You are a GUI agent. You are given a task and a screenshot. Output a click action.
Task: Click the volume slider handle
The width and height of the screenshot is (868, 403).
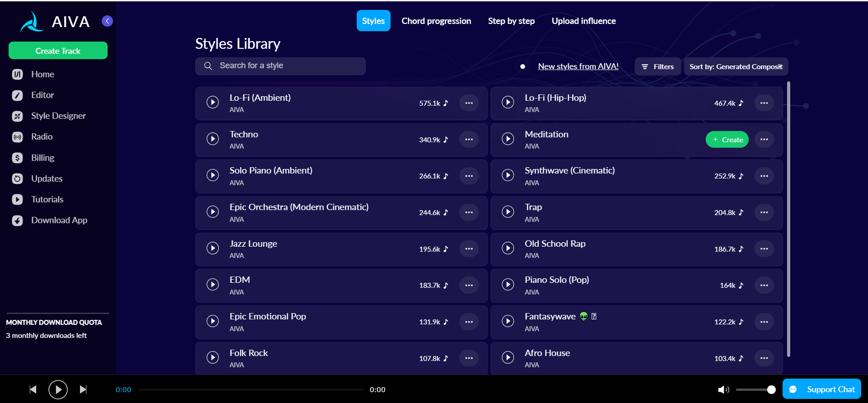(x=771, y=389)
